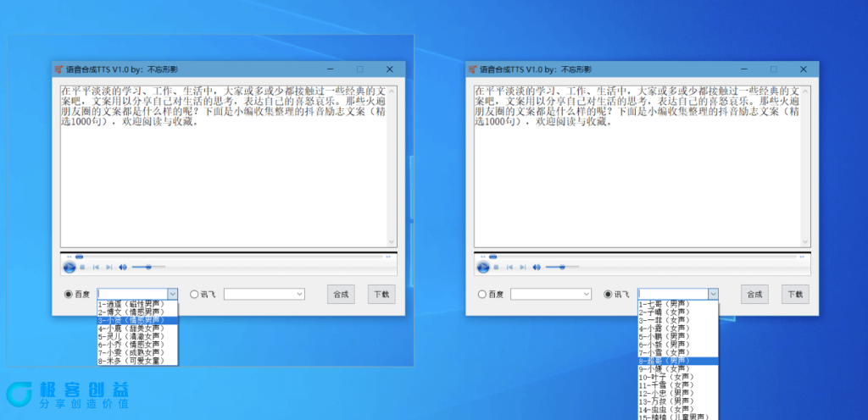
Task: Click fast-forward arrows in left window's player
Action: click(x=388, y=257)
